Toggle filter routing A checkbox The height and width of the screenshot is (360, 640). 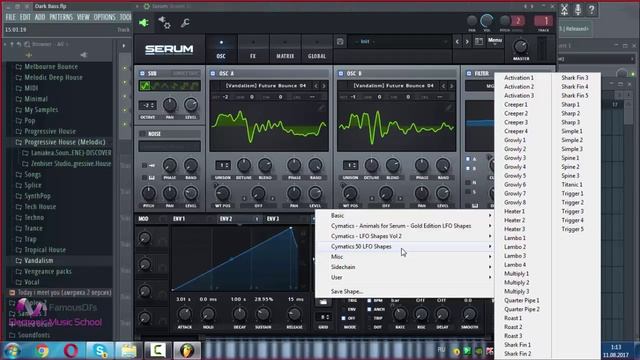coord(468,159)
